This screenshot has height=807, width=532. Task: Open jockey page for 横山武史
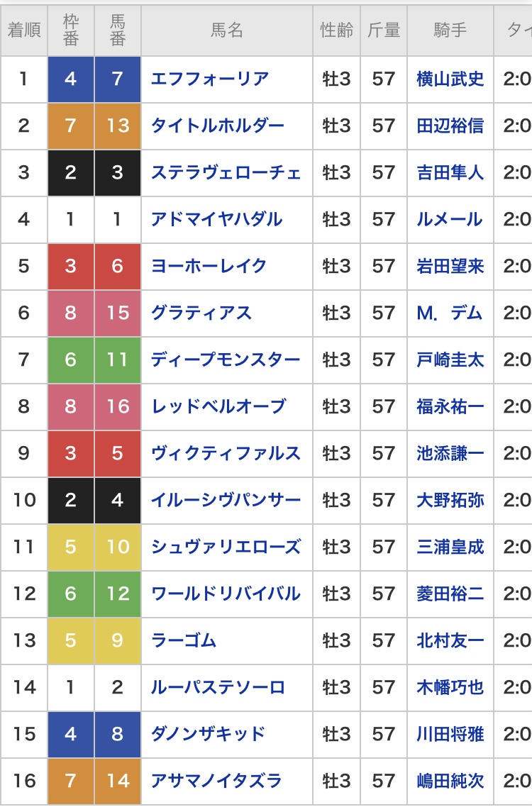pos(450,79)
